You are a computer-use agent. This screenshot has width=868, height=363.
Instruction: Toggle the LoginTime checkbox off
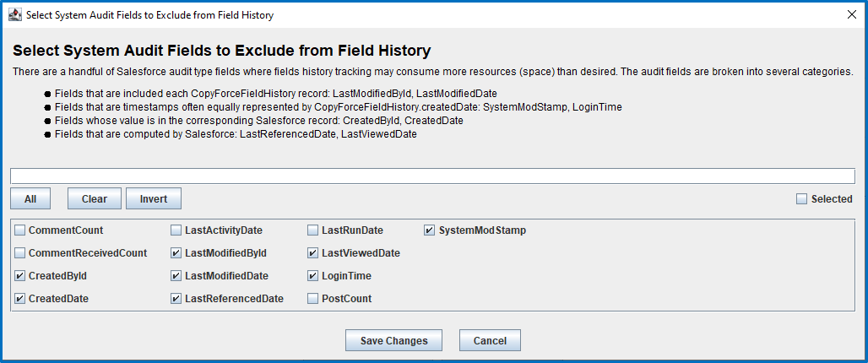pos(312,275)
